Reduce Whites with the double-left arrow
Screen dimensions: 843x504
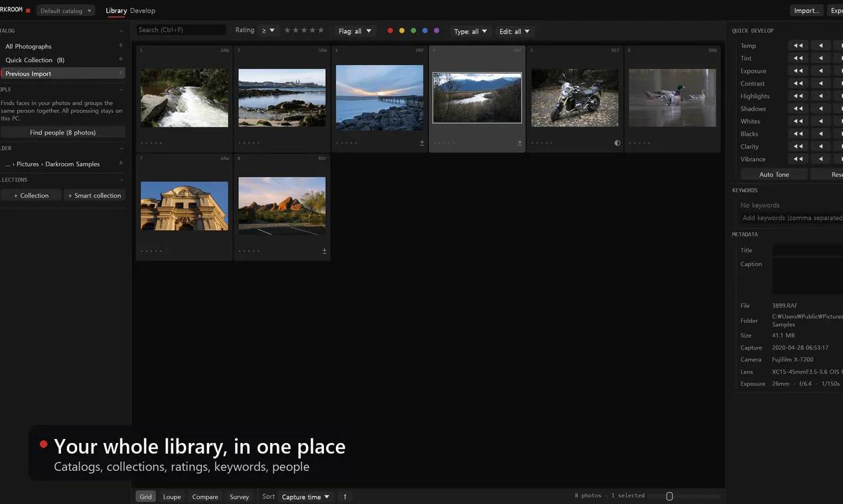pyautogui.click(x=798, y=121)
